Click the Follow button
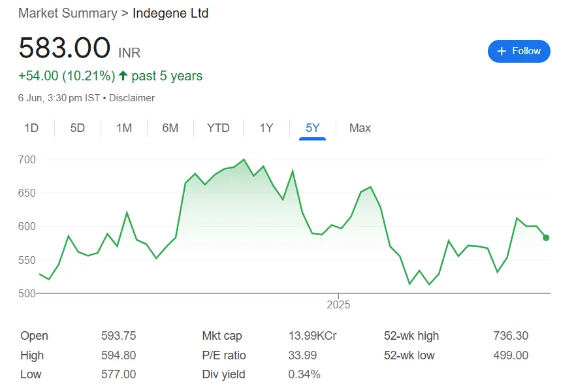Image resolution: width=576 pixels, height=392 pixels. 519,51
